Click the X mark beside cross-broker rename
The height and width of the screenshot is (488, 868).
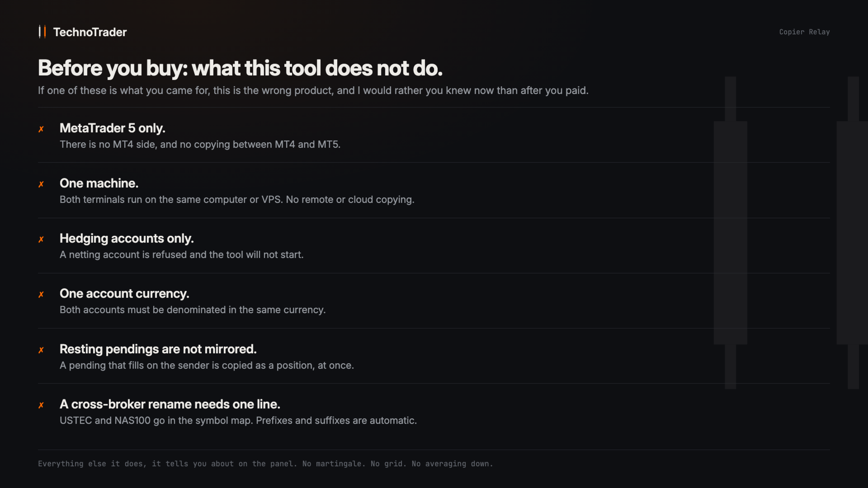coord(41,405)
